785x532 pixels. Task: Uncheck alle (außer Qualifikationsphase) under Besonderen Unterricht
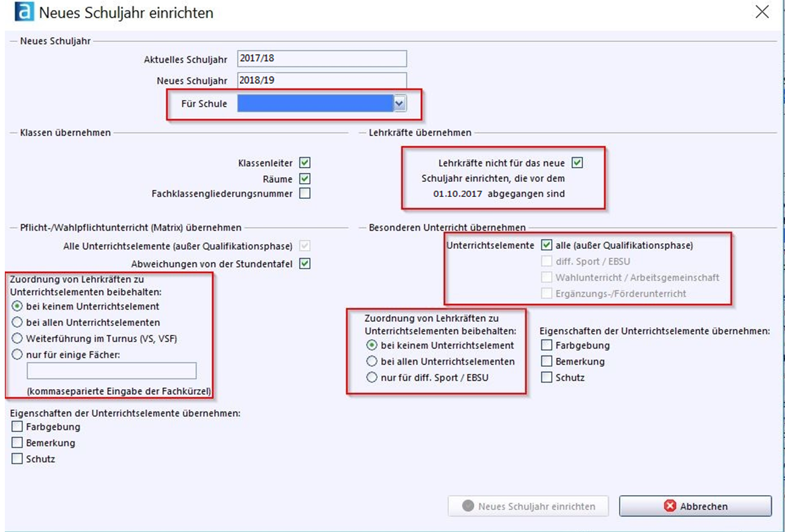547,245
